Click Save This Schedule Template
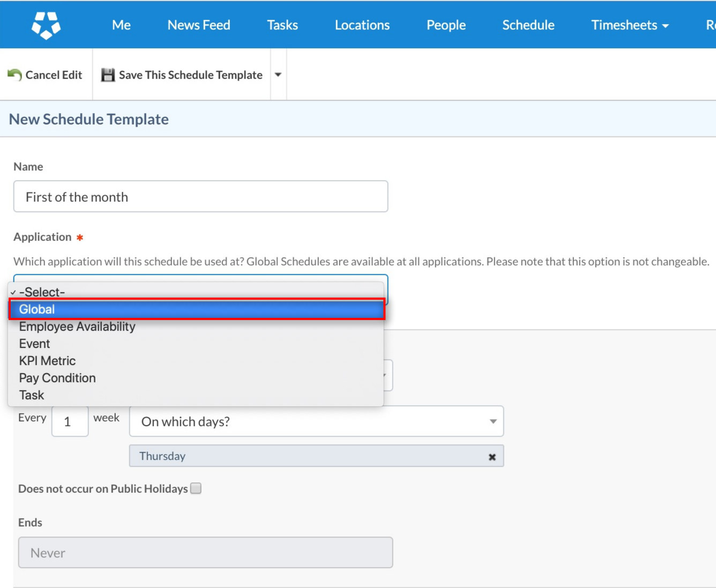The width and height of the screenshot is (716, 588). pos(190,75)
